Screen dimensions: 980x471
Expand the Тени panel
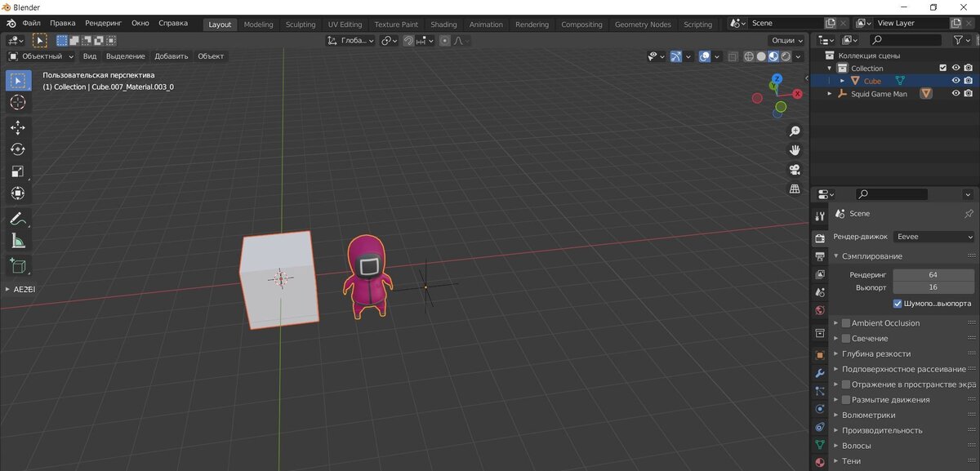(836, 461)
